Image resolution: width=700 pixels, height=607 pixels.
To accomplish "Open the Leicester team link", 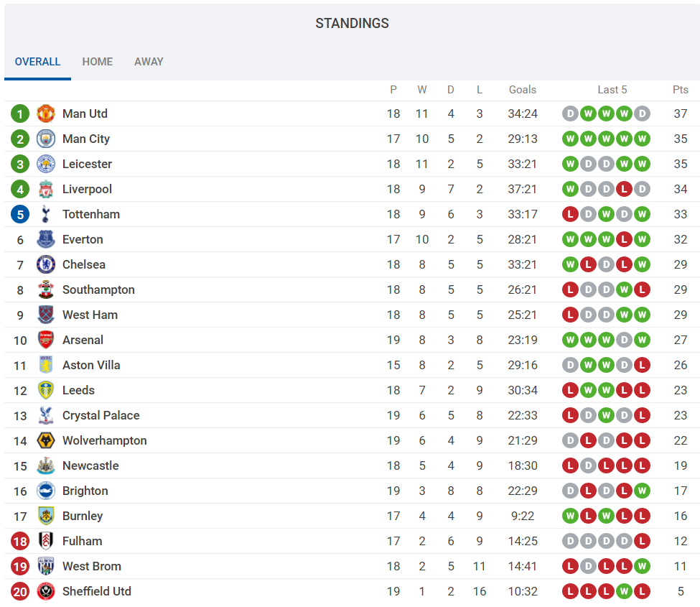I will (87, 164).
